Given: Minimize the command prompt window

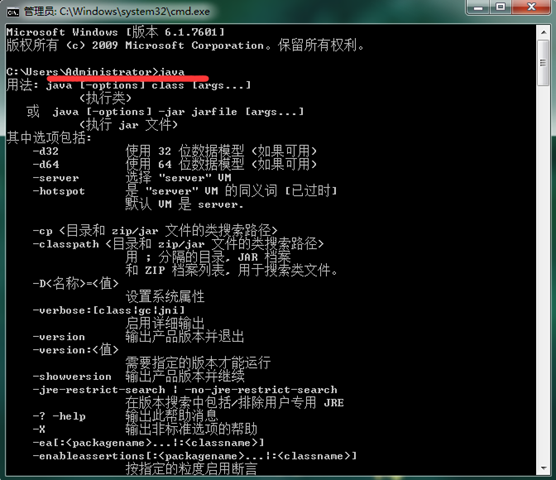Looking at the screenshot, I should pos(478,7).
